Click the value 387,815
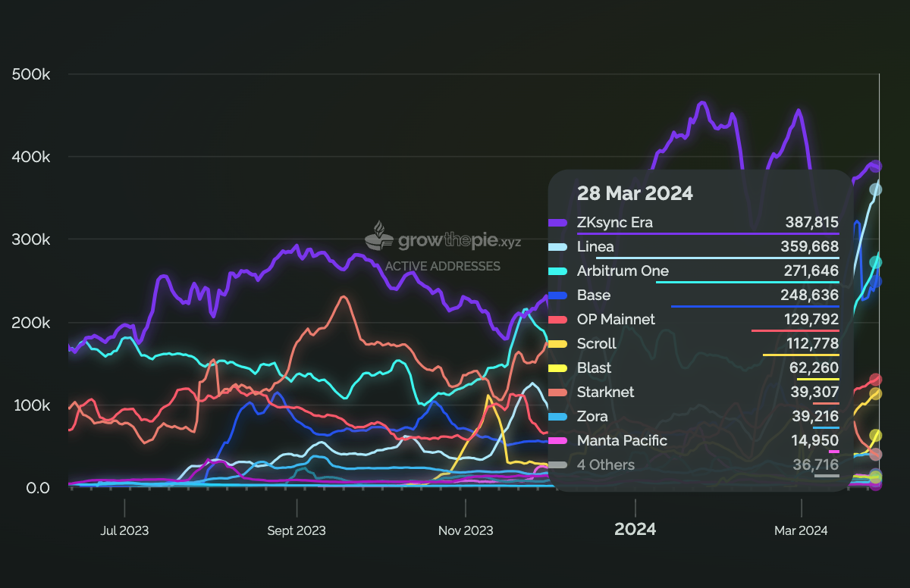Image resolution: width=910 pixels, height=588 pixels. click(x=811, y=223)
